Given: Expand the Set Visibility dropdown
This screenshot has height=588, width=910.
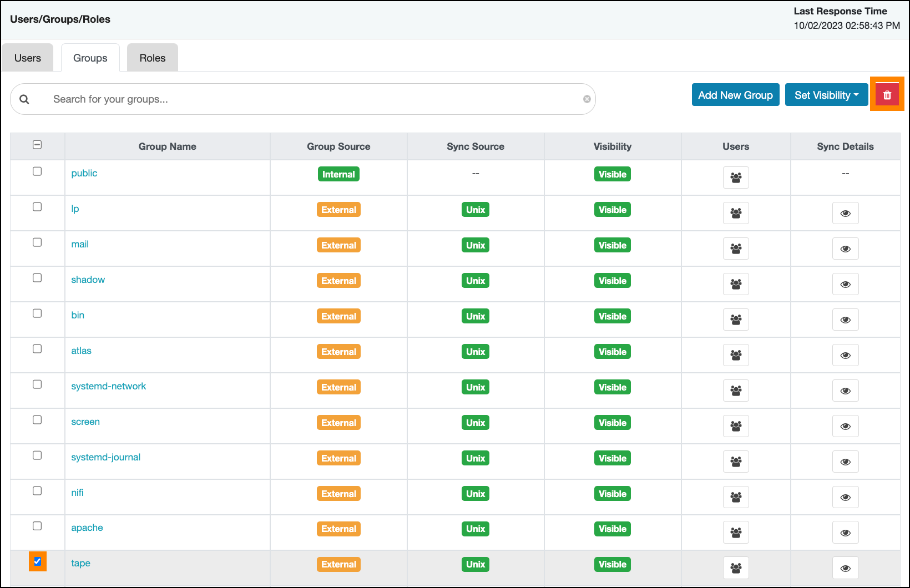Looking at the screenshot, I should [x=826, y=95].
